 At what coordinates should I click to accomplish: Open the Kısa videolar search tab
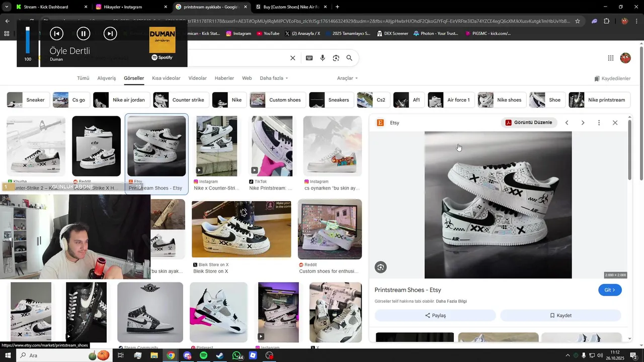pos(166,78)
